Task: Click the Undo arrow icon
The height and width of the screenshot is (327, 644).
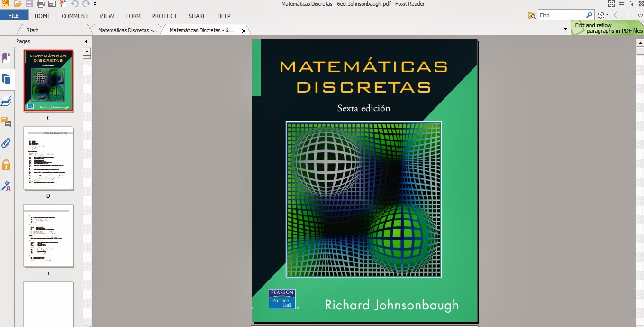Action: (x=75, y=4)
